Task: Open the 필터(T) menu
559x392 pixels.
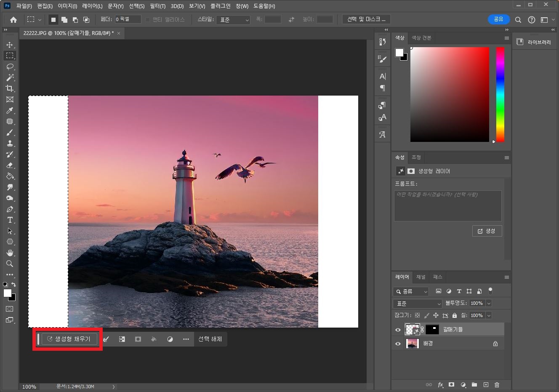Action: pyautogui.click(x=157, y=6)
